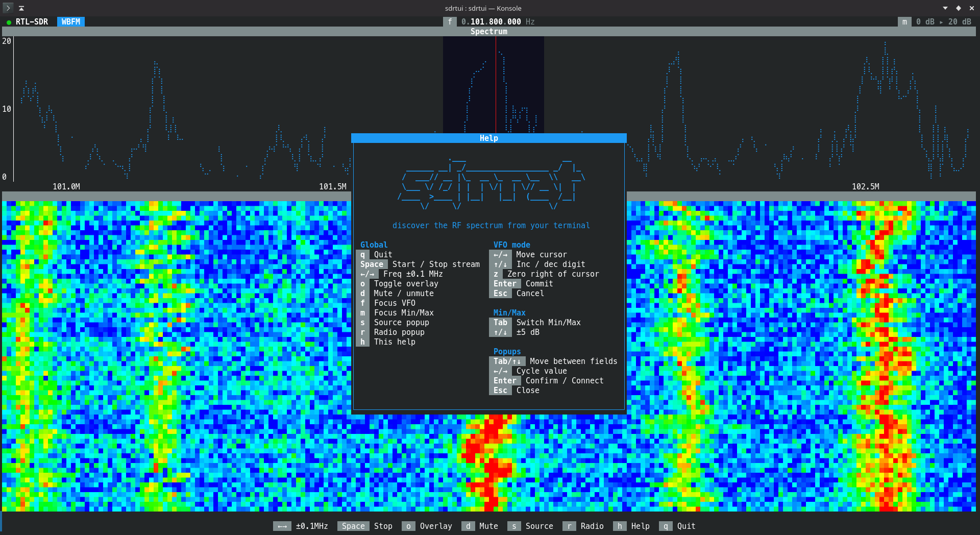The width and height of the screenshot is (980, 535).
Task: Click the 'm' Focus Min/Max key in Help
Action: pos(362,312)
